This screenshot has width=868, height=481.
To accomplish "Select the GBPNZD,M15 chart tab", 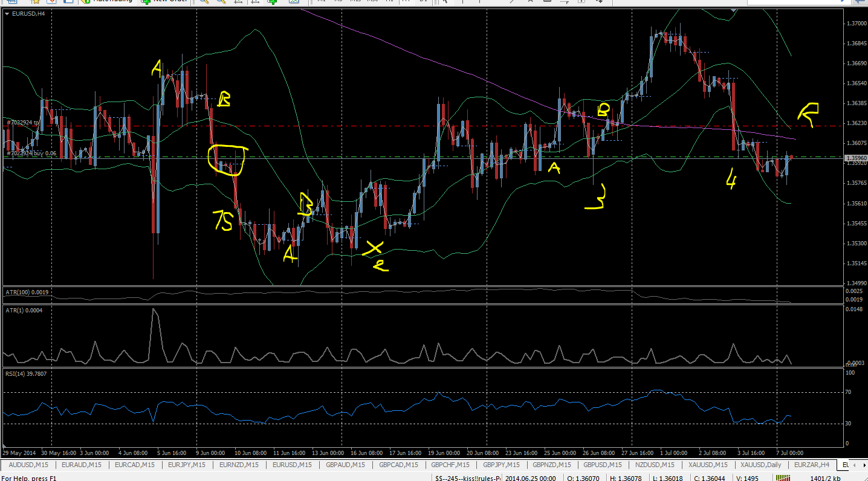I will point(552,465).
